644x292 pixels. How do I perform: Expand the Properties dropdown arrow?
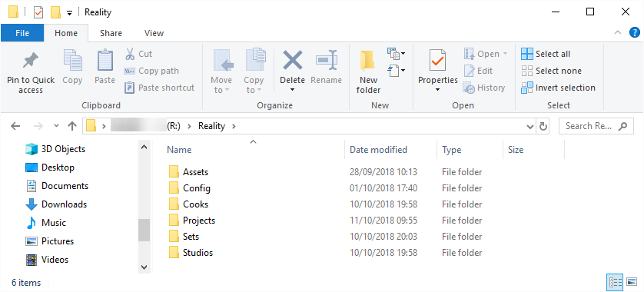[437, 90]
